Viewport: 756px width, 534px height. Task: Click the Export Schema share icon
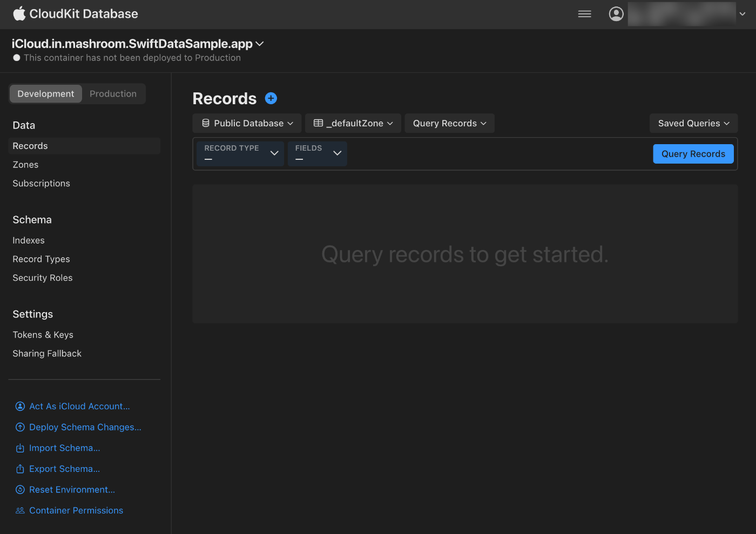click(20, 469)
